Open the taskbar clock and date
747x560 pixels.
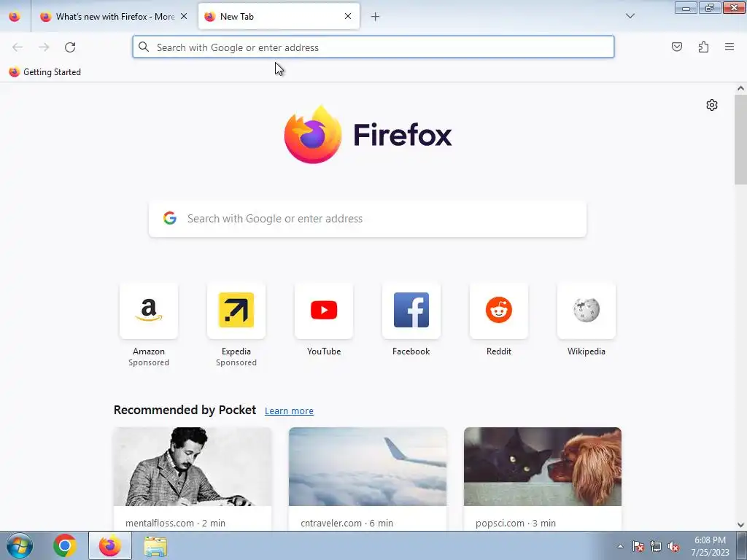pyautogui.click(x=710, y=546)
